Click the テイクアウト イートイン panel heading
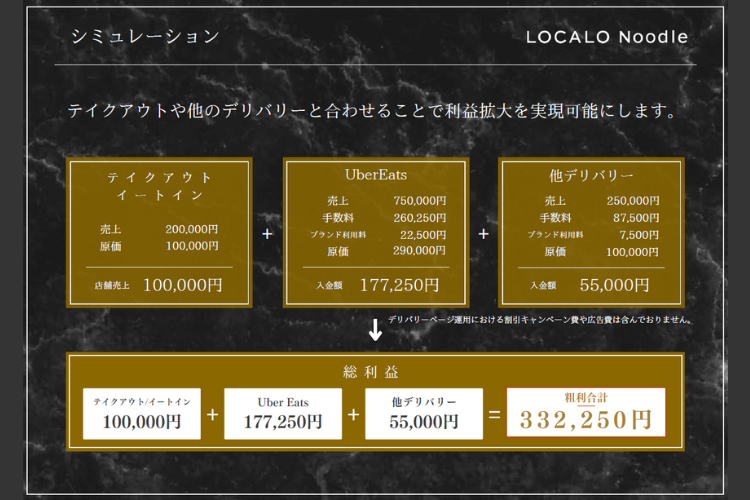This screenshot has width=750, height=500. 160,186
